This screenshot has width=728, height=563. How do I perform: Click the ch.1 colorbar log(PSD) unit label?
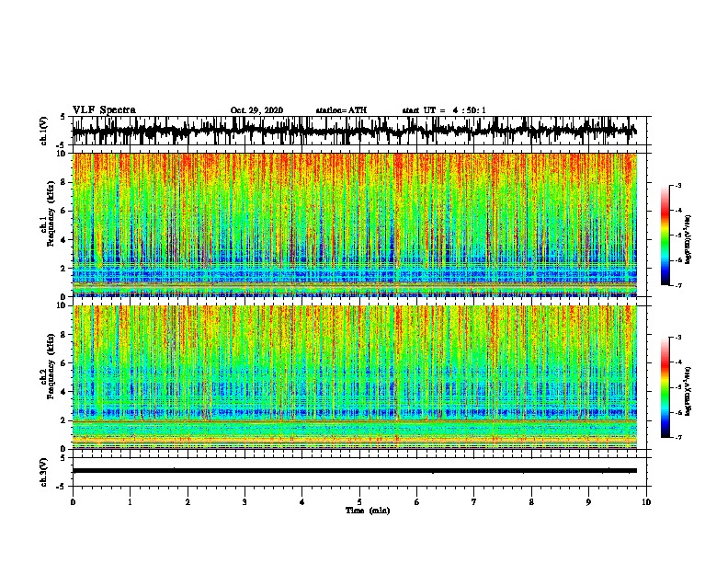click(688, 240)
